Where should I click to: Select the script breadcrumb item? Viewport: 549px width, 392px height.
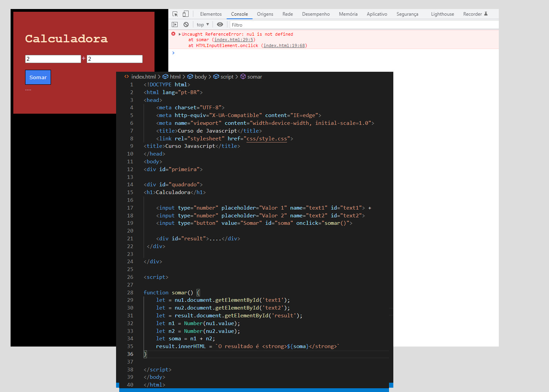(223, 77)
